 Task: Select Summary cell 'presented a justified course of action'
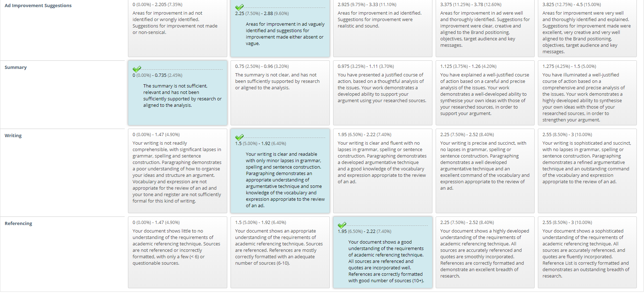pyautogui.click(x=383, y=93)
